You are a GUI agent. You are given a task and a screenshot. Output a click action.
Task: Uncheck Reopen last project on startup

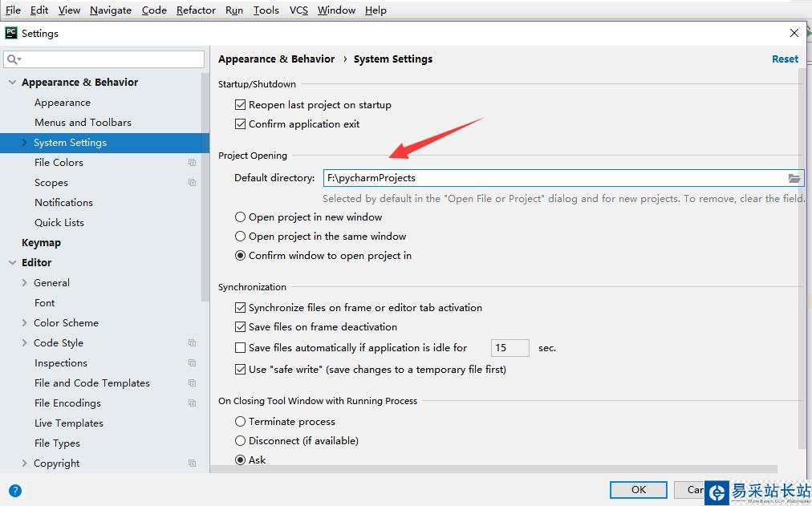240,105
